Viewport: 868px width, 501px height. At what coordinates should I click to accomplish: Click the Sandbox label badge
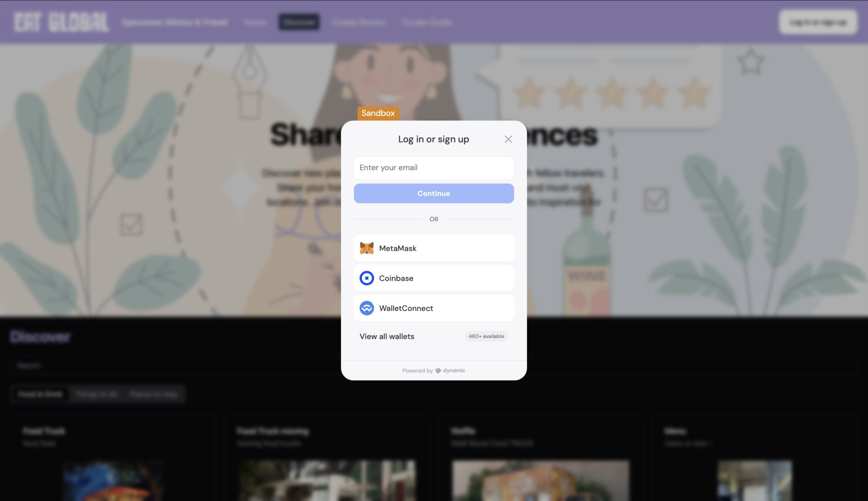point(378,113)
